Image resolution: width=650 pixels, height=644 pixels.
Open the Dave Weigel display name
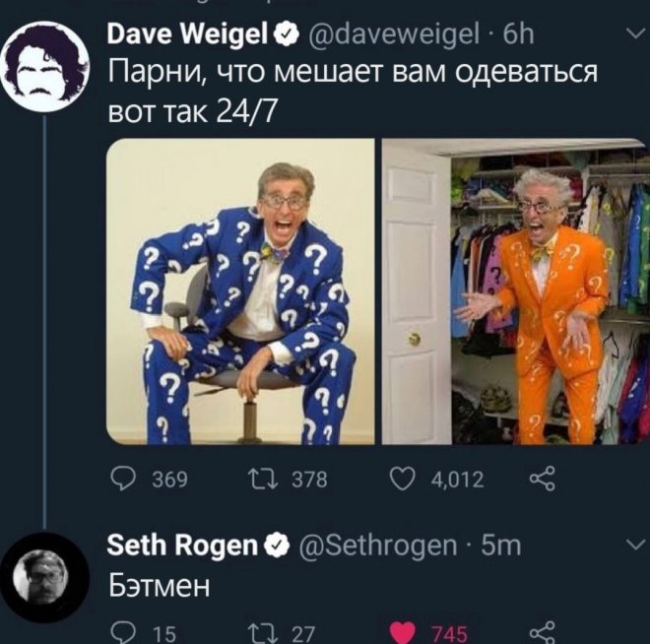pyautogui.click(x=187, y=33)
